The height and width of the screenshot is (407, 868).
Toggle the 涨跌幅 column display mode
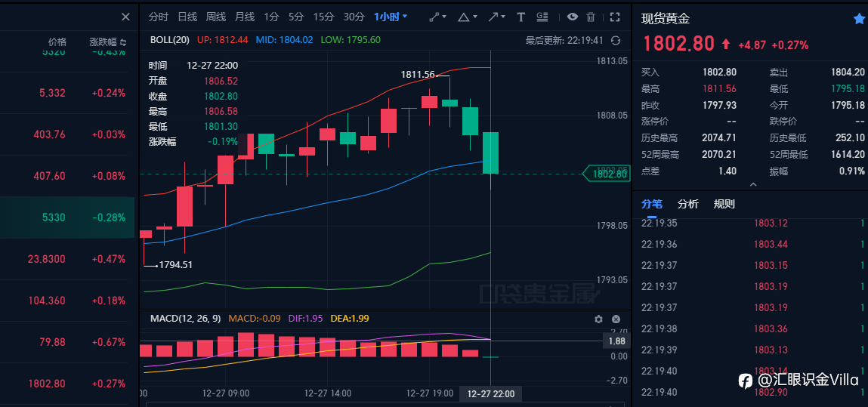[123, 42]
